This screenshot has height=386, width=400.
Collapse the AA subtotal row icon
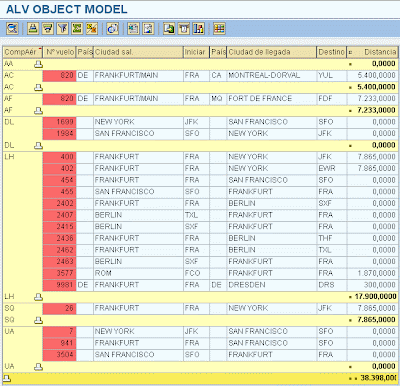tap(38, 64)
